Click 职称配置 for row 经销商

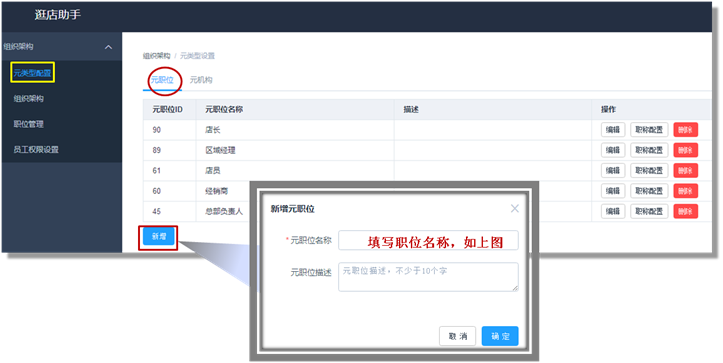point(649,190)
